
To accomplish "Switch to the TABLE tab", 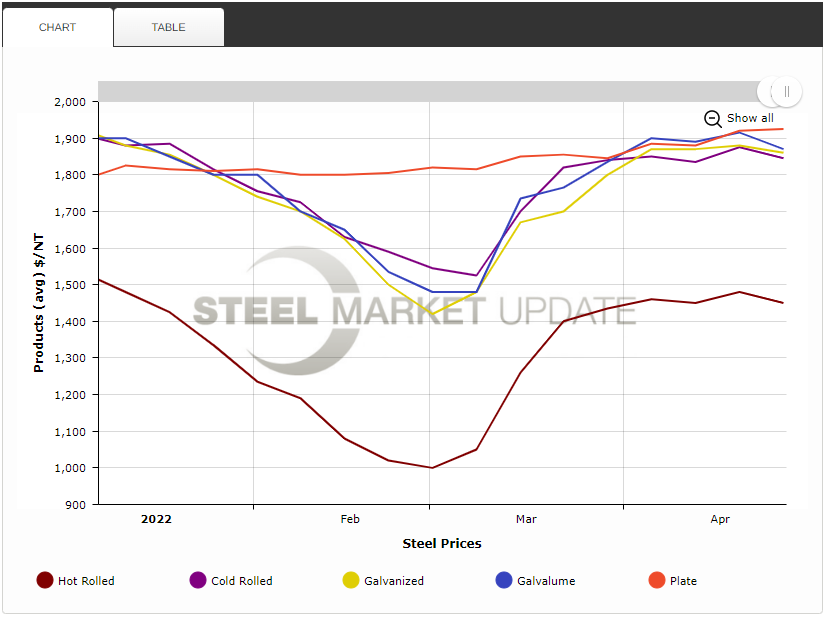I will coord(168,27).
